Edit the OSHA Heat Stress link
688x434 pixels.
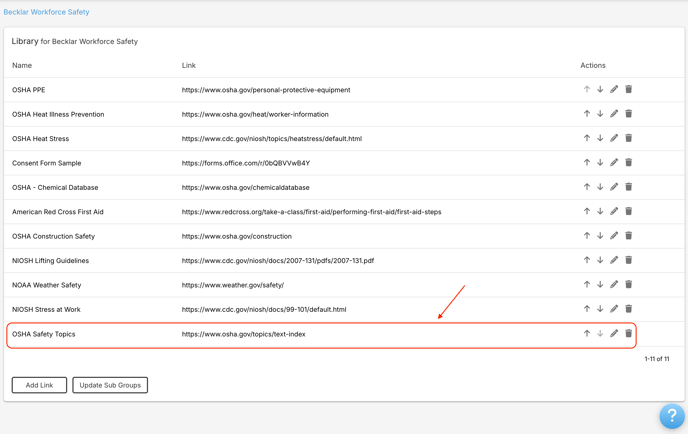614,138
